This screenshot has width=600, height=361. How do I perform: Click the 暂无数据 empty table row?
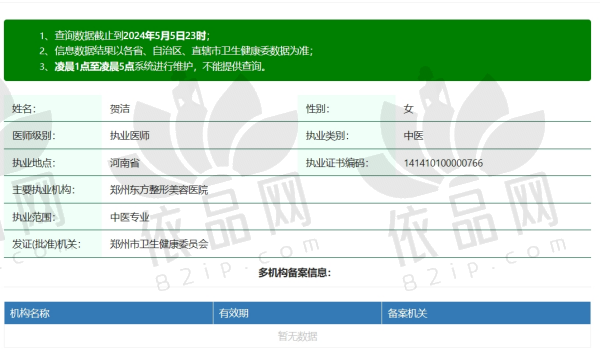(x=297, y=336)
